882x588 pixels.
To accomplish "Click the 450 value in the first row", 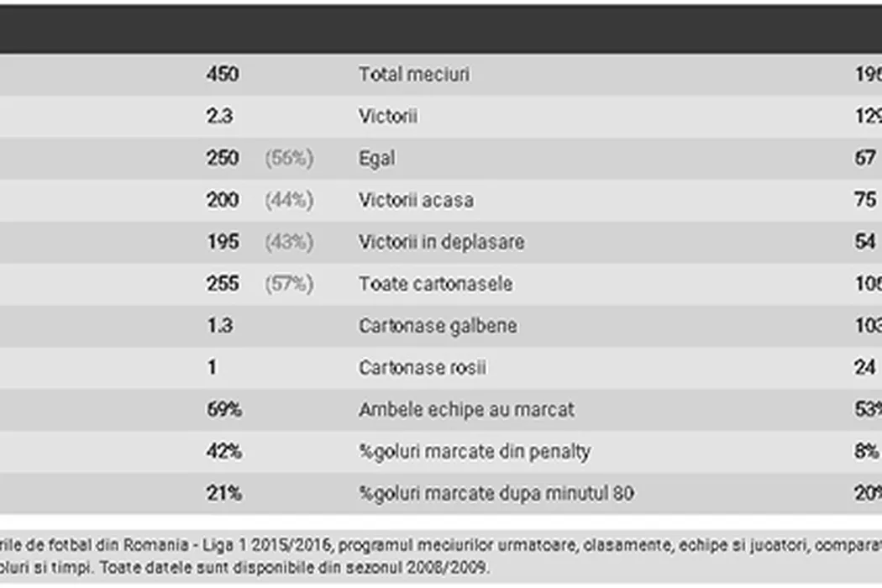I will pos(223,74).
